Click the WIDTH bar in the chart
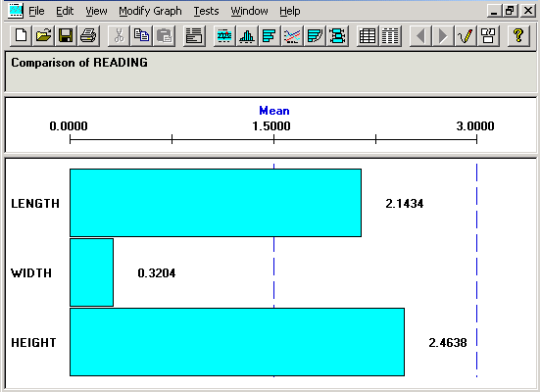Image resolution: width=541 pixels, height=392 pixels. coord(91,272)
